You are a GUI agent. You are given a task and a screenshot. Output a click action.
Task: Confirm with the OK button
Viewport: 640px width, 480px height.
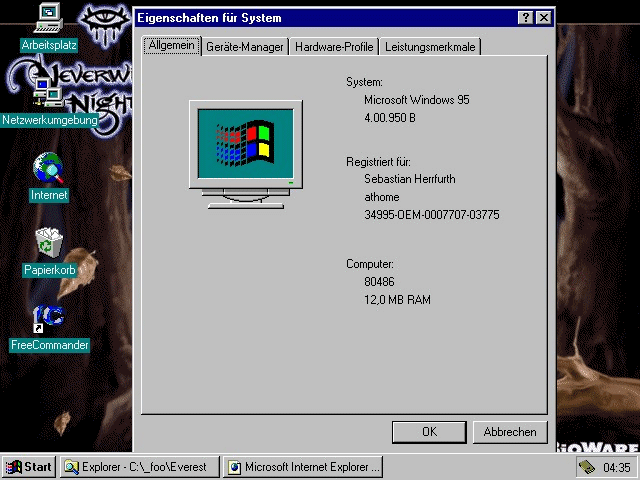pyautogui.click(x=429, y=432)
